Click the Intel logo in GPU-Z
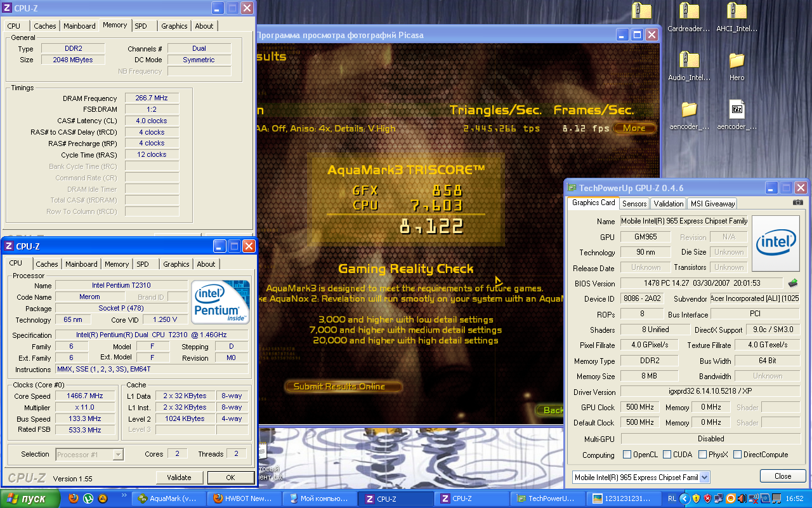812x508 pixels. click(775, 243)
